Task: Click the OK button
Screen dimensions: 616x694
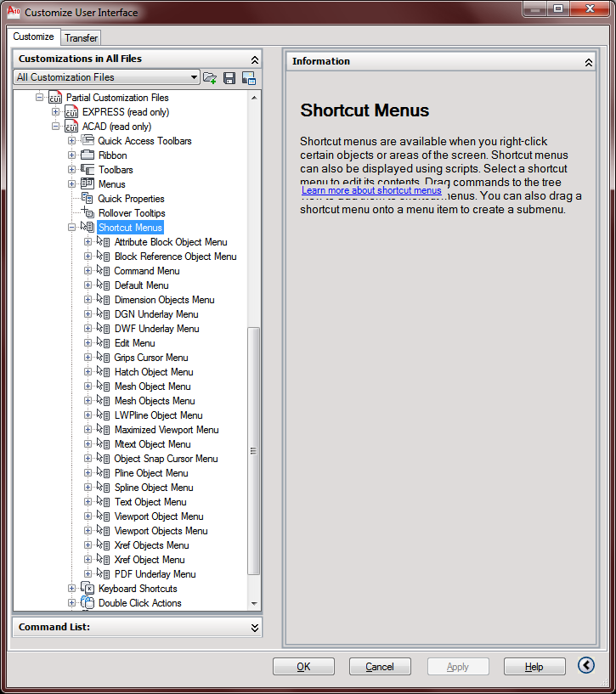Action: click(x=303, y=667)
